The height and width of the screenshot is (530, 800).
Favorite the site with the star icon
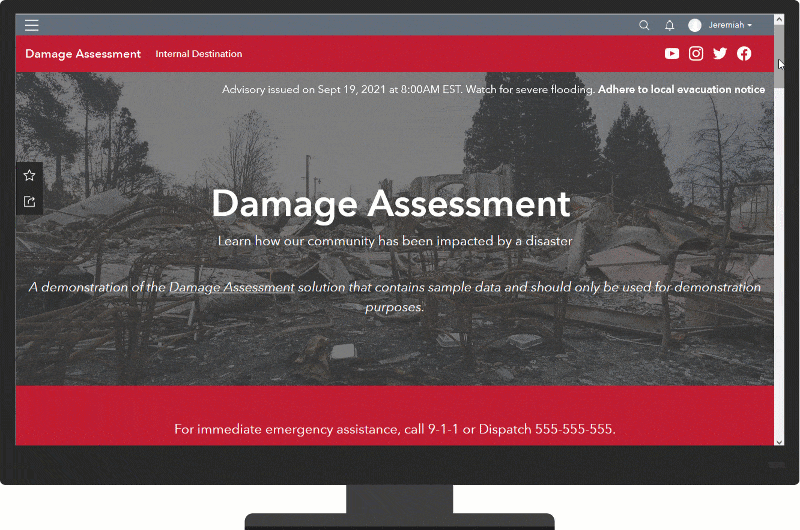(29, 175)
